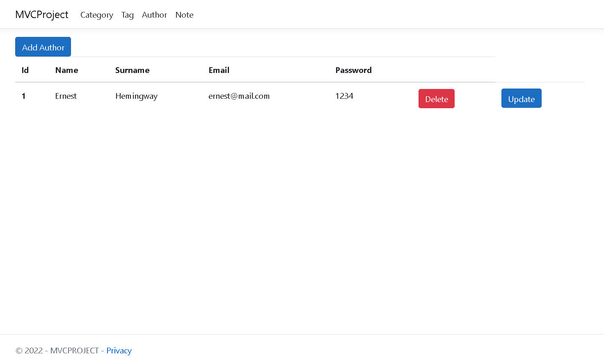Viewport: 604px width, 364px height.
Task: Delete the Ernest Hemingway author record
Action: 436,98
